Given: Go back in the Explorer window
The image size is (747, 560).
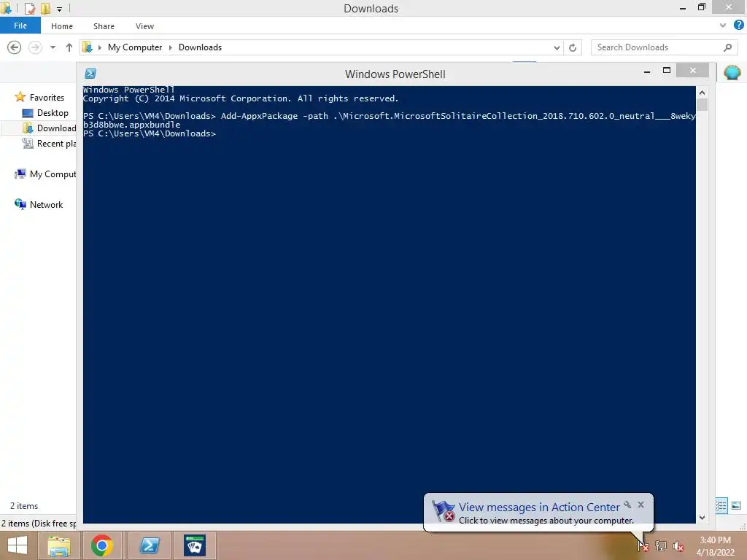Looking at the screenshot, I should (x=15, y=47).
